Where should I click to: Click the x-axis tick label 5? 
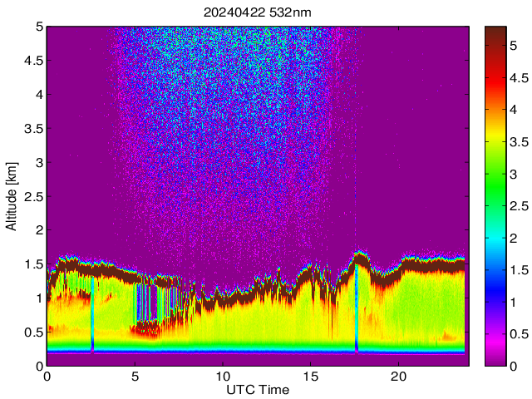135,376
